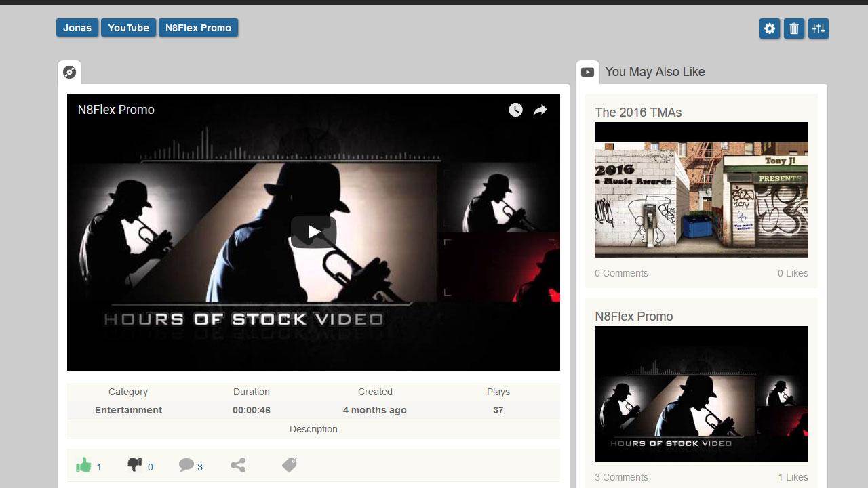Select the YouTube tab icon in sidebar
The image size is (868, 488).
coord(587,72)
